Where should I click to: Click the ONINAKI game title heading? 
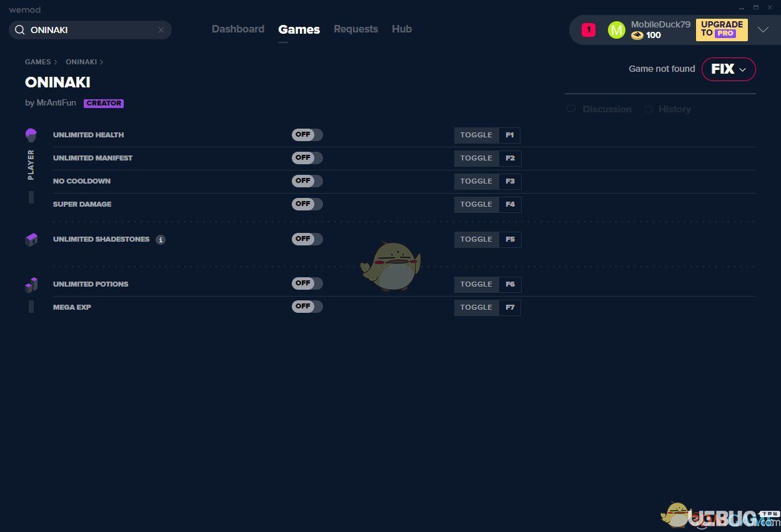[57, 82]
